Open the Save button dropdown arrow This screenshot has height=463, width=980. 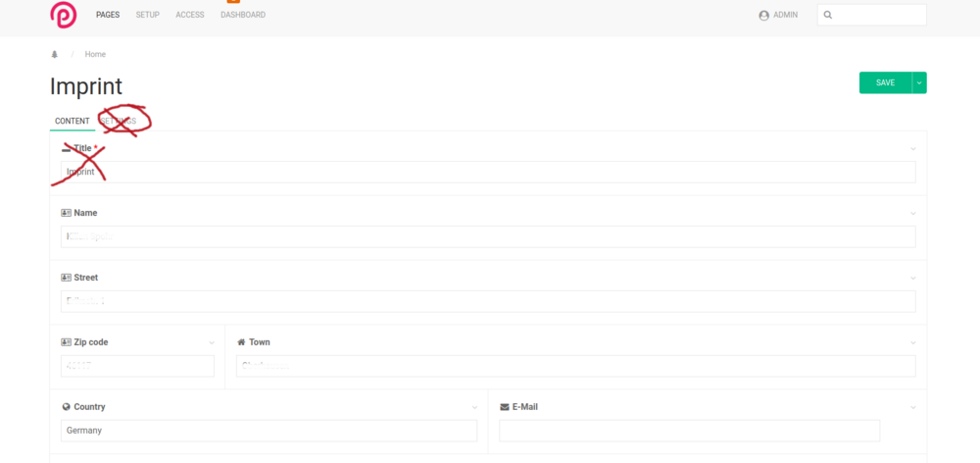pos(919,83)
